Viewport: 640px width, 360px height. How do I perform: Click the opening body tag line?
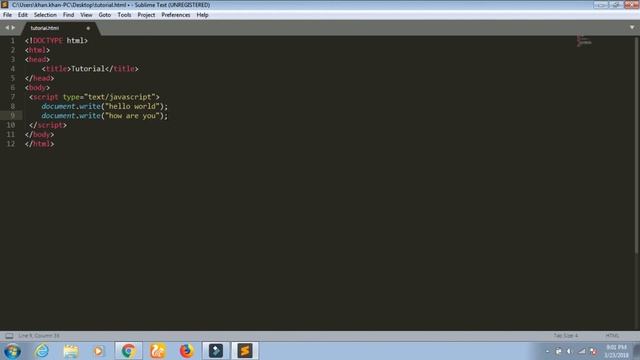[37, 87]
